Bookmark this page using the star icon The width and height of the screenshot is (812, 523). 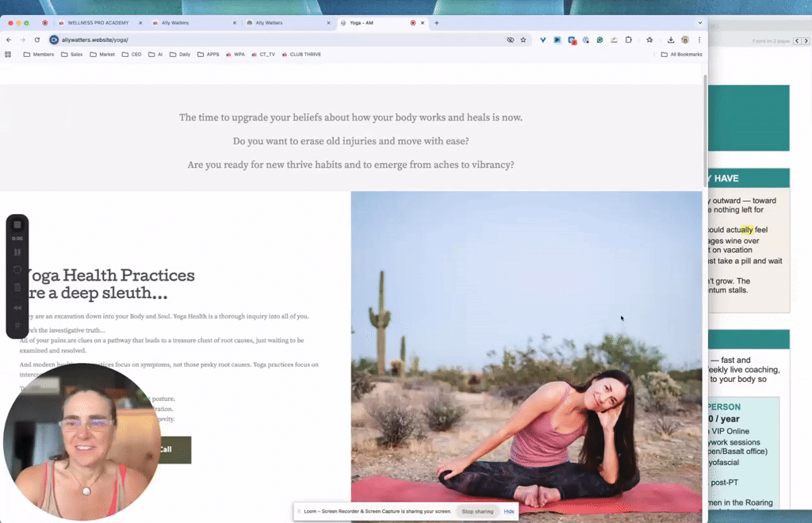tap(523, 40)
